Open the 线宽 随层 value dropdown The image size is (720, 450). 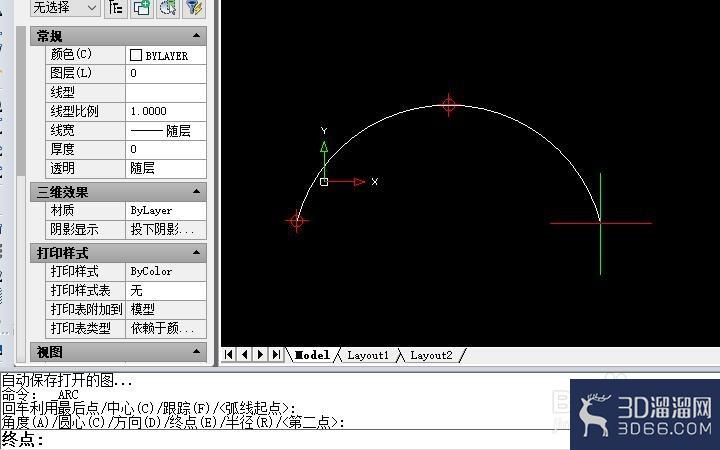coord(166,131)
